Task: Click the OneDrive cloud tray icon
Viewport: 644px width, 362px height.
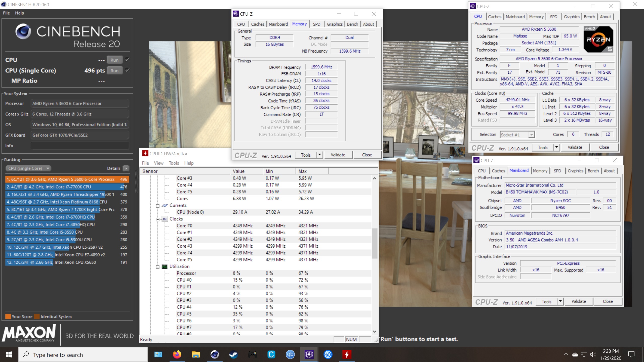Action: click(x=575, y=355)
